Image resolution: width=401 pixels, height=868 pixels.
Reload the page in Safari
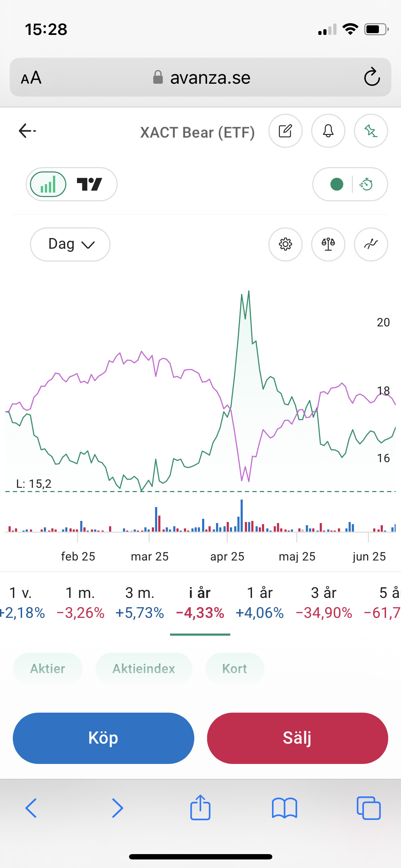pos(372,77)
